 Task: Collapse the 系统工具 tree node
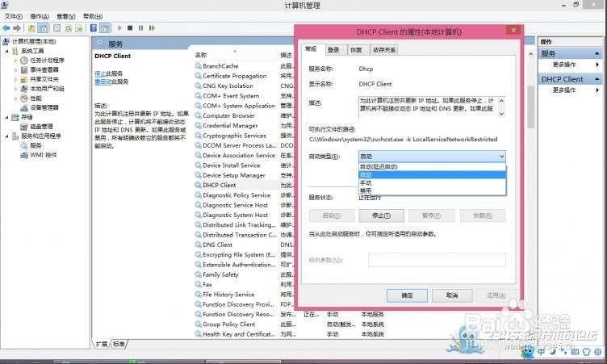tap(6, 51)
